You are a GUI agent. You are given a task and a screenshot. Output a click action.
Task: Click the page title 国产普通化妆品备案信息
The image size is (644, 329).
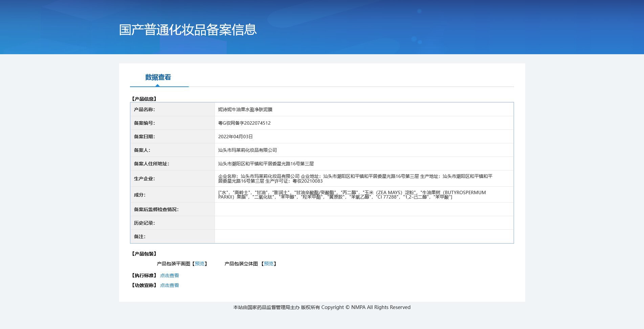[x=188, y=30]
